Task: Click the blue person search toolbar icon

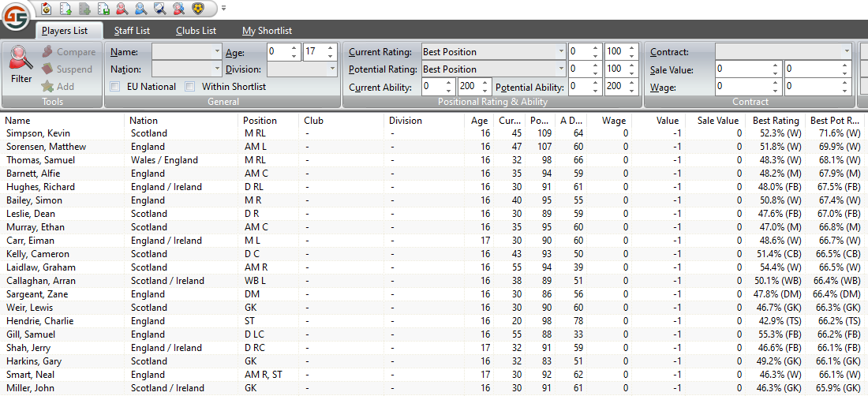Action: coord(140,9)
